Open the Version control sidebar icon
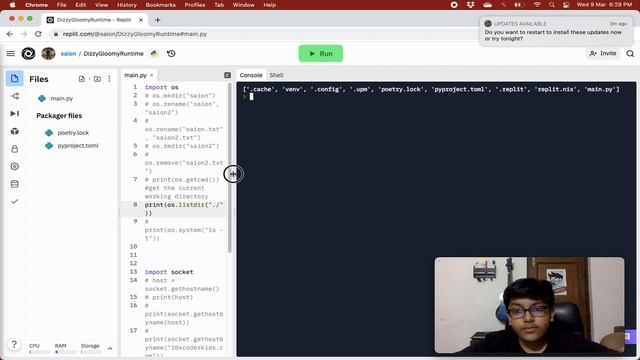Screen dimensions: 640x360 pos(15,96)
